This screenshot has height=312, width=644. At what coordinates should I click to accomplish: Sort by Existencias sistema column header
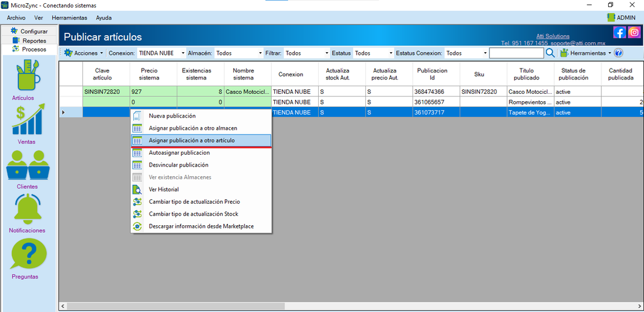(201, 74)
